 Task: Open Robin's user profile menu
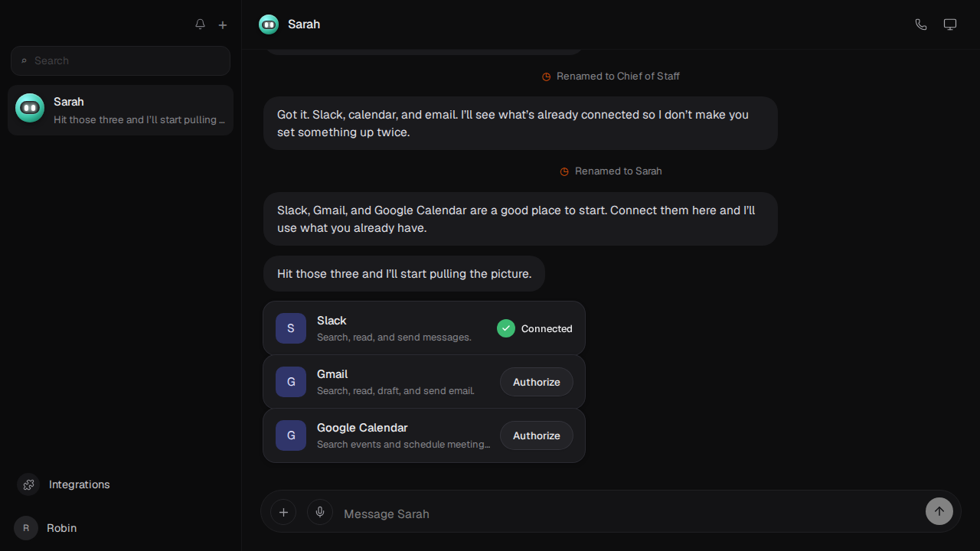pos(46,528)
